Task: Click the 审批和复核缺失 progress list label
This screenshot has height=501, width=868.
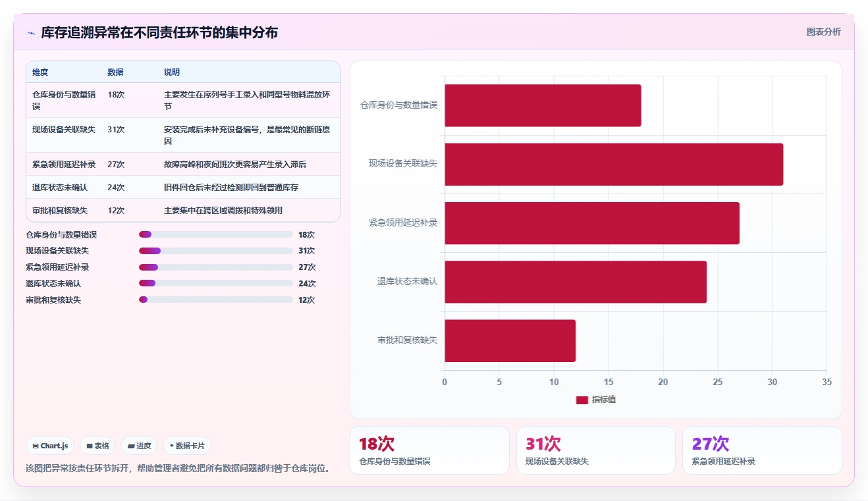Action: (53, 300)
